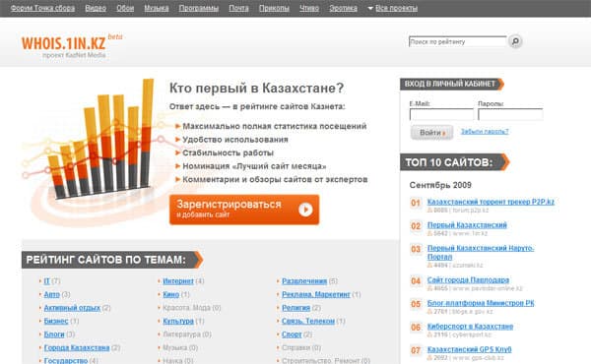This screenshot has width=591, height=364.
Task: Open the Первый Казахстанский link
Action: pos(467,225)
